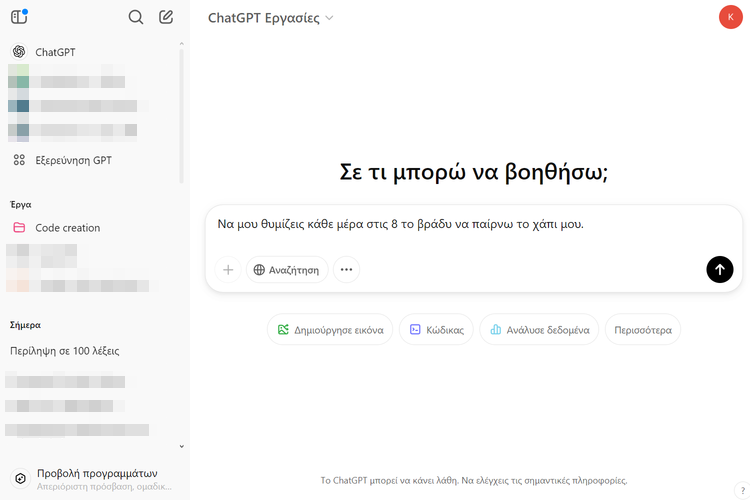Open chat Περίληψη σε 100 λέξεις
This screenshot has height=500, width=750.
[x=64, y=351]
